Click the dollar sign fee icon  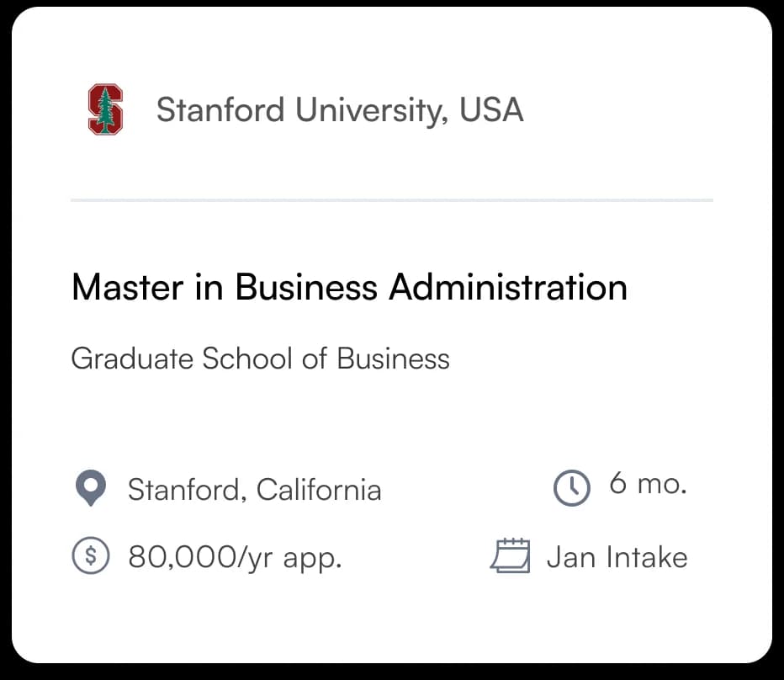pos(91,555)
